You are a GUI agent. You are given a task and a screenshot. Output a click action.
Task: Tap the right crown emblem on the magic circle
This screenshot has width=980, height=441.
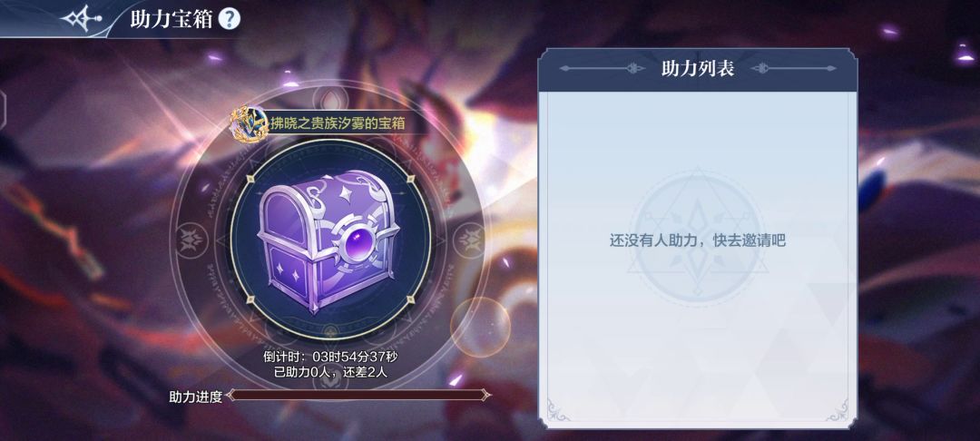(468, 240)
